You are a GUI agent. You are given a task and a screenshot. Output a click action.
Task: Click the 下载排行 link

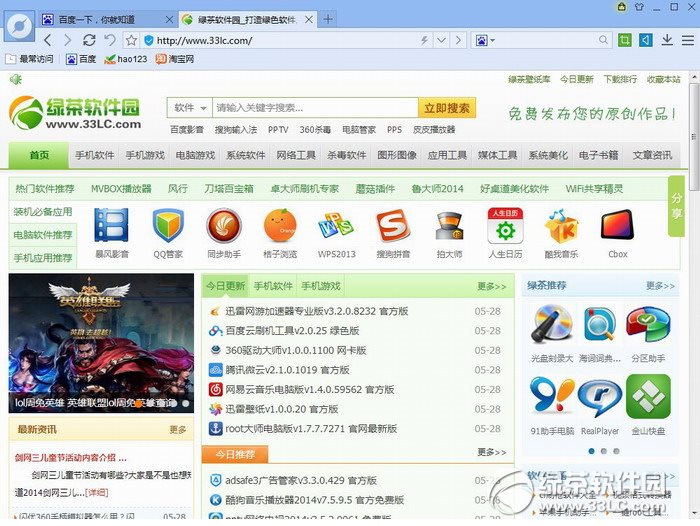tap(620, 79)
